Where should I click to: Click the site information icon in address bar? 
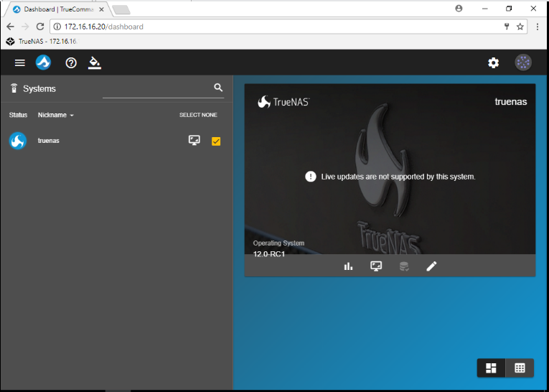point(57,27)
